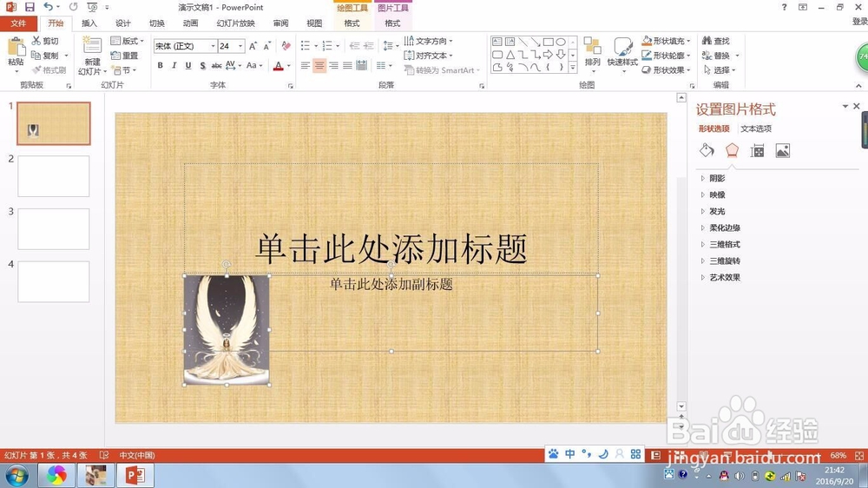
Task: Open the Effects pentagon icon in format pane
Action: point(732,150)
